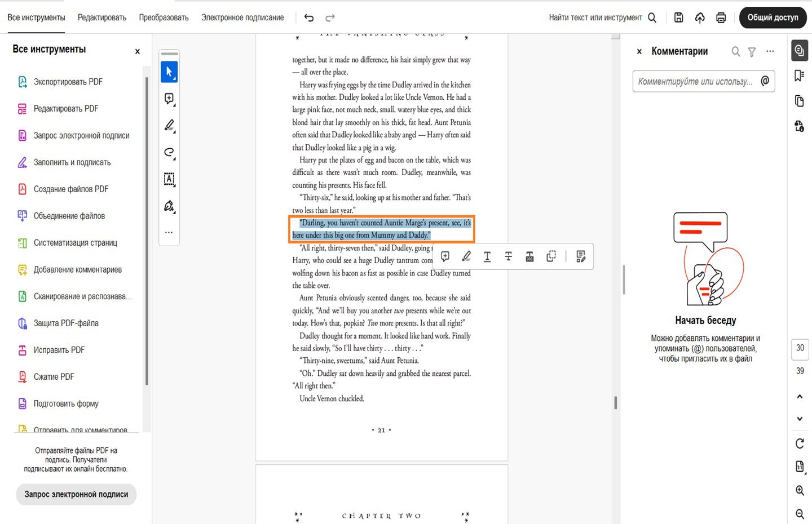This screenshot has height=524, width=812.
Task: Open the 1:1 page fit options
Action: 800,467
